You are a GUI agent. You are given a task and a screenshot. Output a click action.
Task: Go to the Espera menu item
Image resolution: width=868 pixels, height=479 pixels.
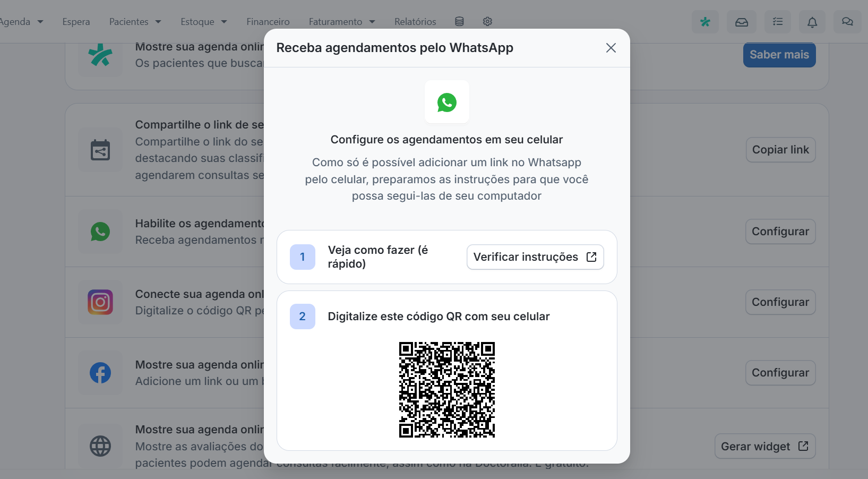click(76, 22)
